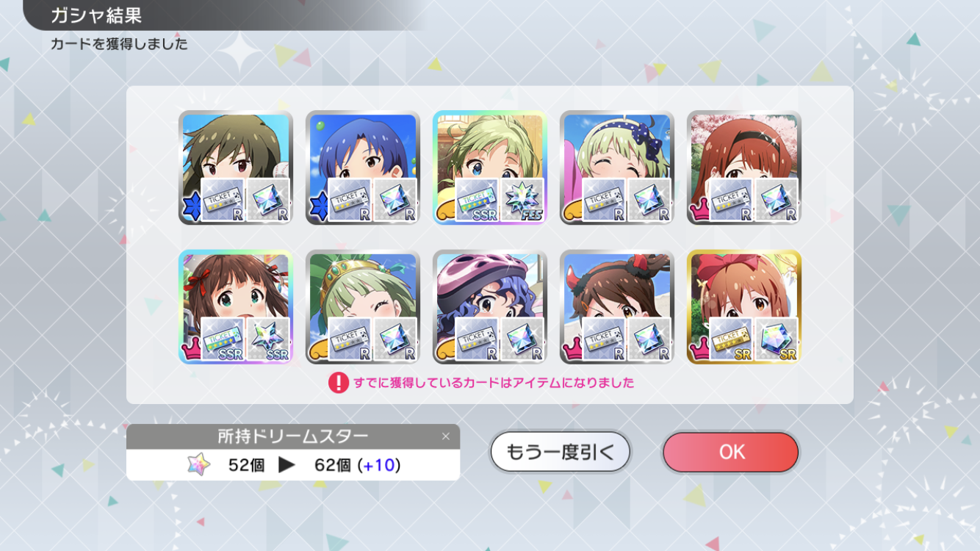Viewport: 980px width, 551px height.
Task: Open the cherry-blossom background R card
Action: (744, 168)
